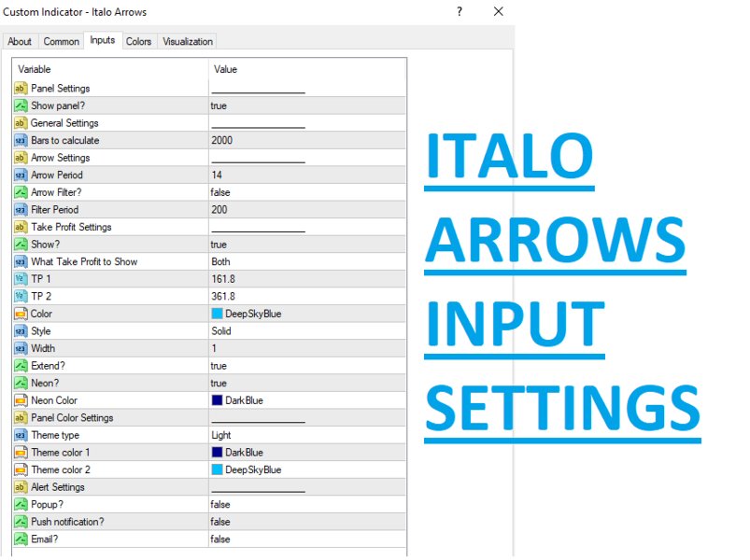Edit the Bars to calculate value 2000
The image size is (750, 560).
(307, 141)
